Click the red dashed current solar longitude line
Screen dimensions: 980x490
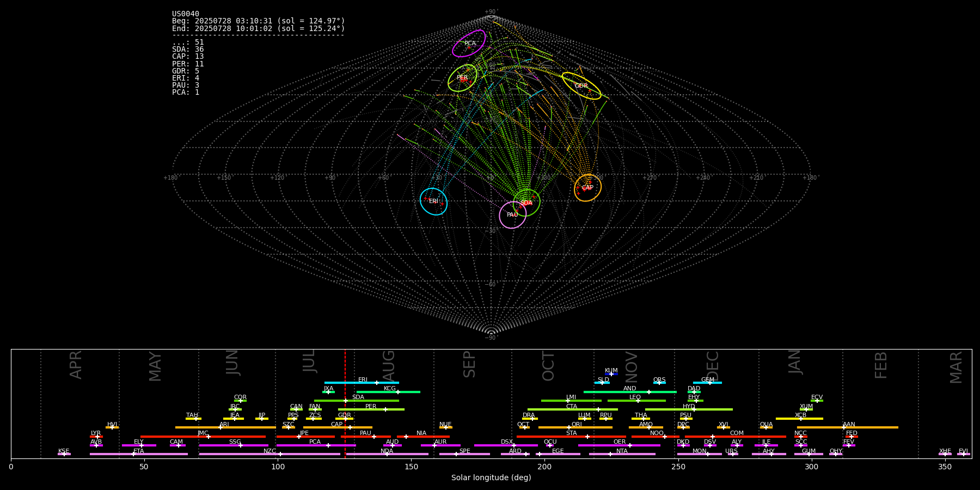pyautogui.click(x=345, y=403)
